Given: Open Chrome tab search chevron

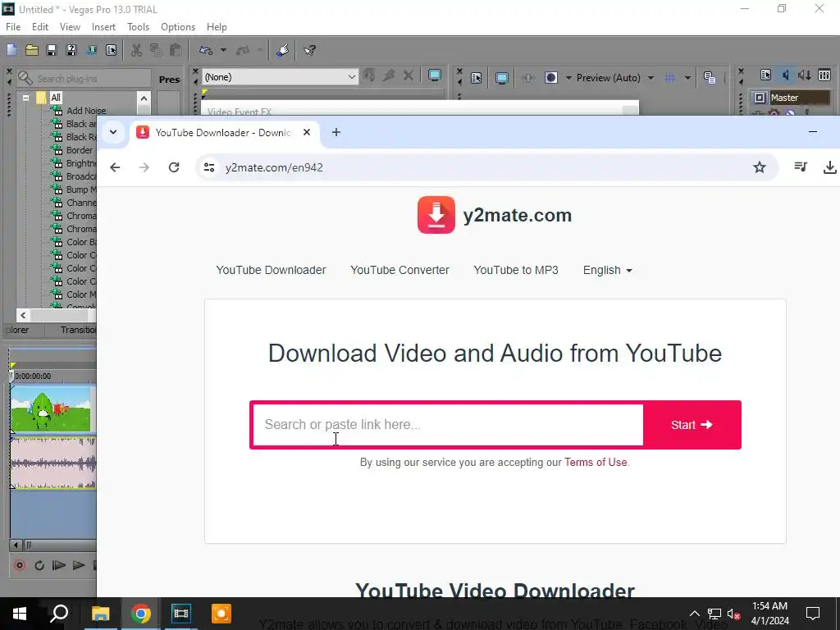Looking at the screenshot, I should pos(113,132).
